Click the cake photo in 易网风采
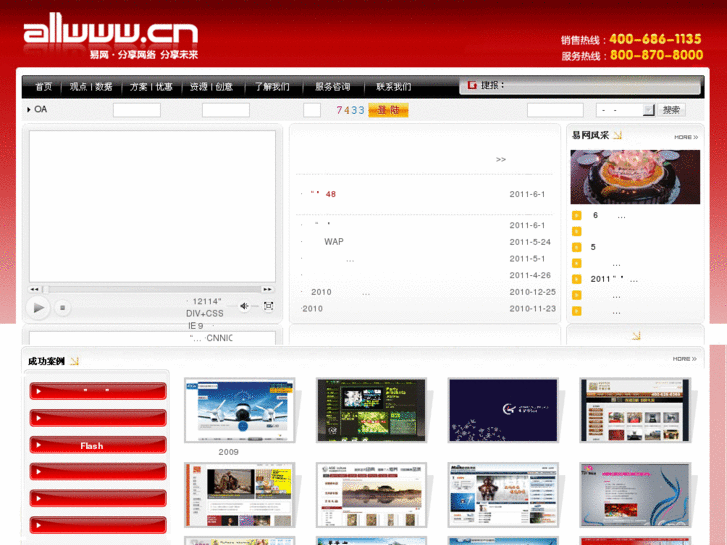 click(x=635, y=177)
